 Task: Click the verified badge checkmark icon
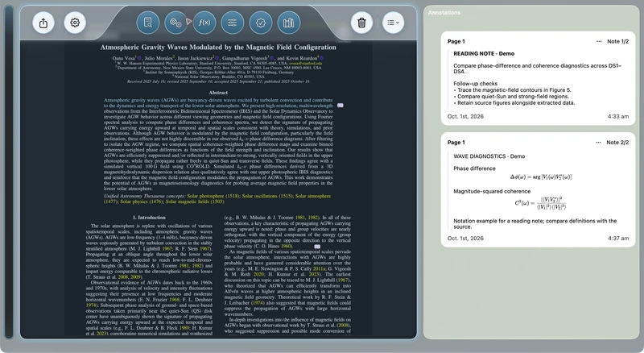[261, 23]
